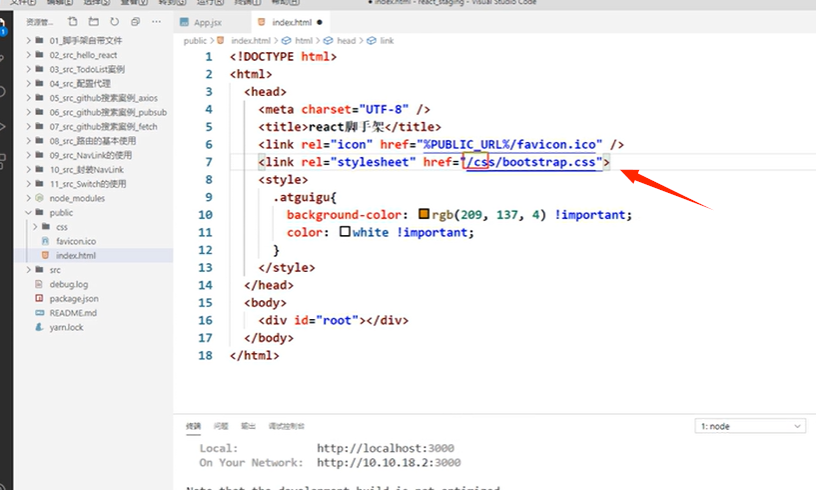The image size is (816, 490).
Task: Open package.json in the file tree
Action: (x=74, y=299)
